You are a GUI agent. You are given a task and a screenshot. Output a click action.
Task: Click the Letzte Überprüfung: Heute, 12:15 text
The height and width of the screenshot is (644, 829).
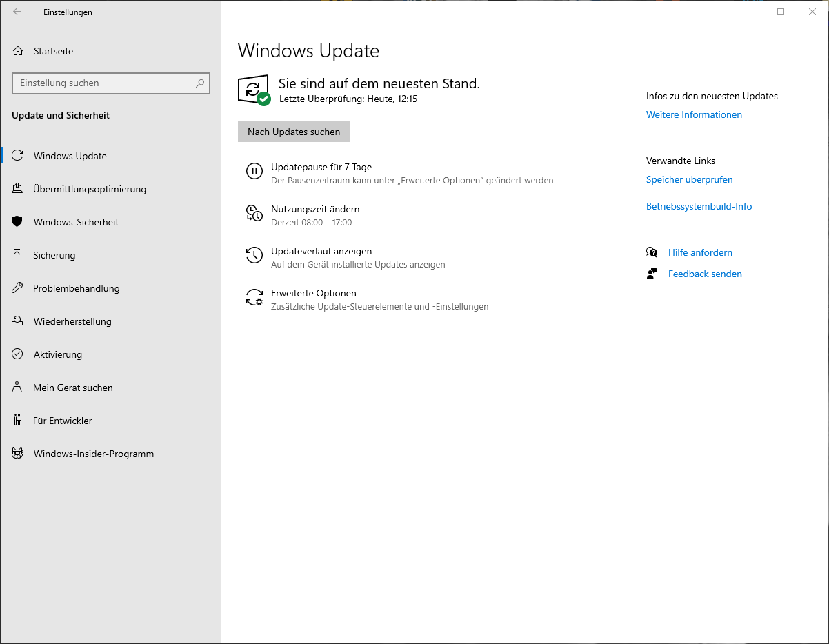click(x=348, y=99)
